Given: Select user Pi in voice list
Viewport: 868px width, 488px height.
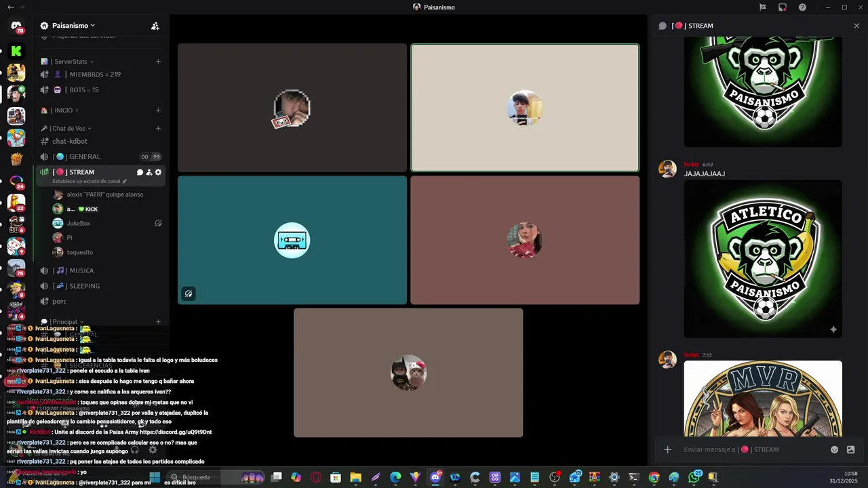Looking at the screenshot, I should click(x=108, y=238).
